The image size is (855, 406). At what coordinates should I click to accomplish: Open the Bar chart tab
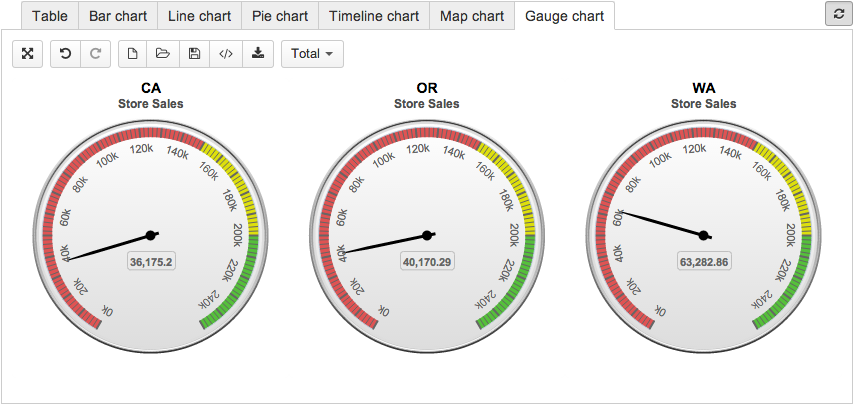pos(115,16)
